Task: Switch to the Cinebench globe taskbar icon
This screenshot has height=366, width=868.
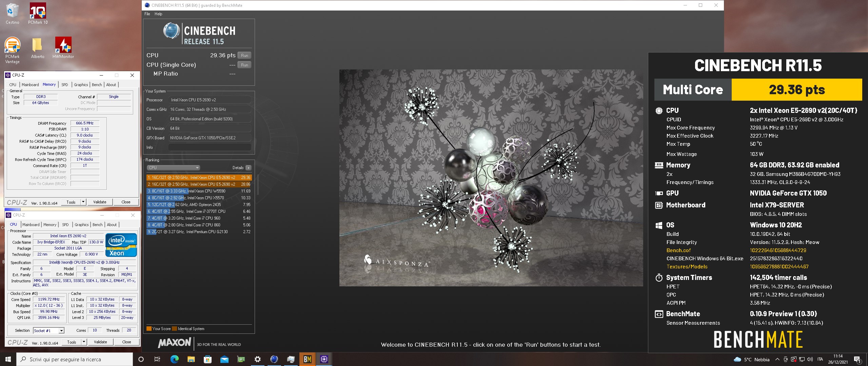Action: (x=274, y=359)
